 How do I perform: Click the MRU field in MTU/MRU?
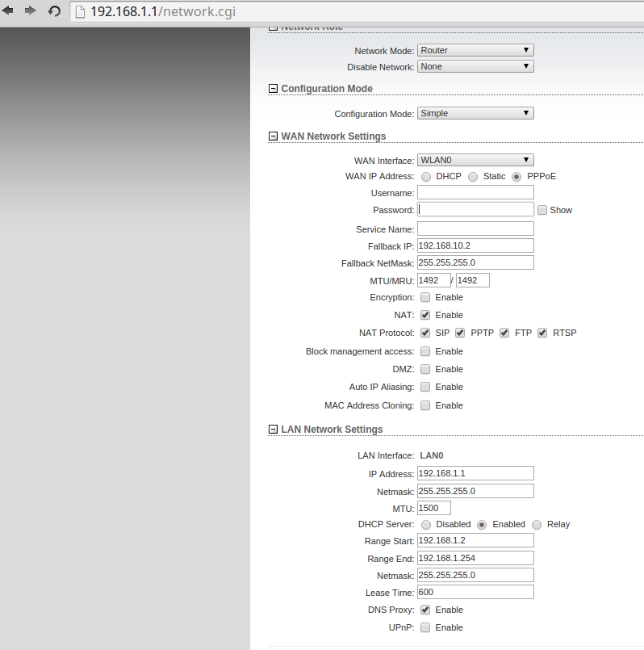473,281
